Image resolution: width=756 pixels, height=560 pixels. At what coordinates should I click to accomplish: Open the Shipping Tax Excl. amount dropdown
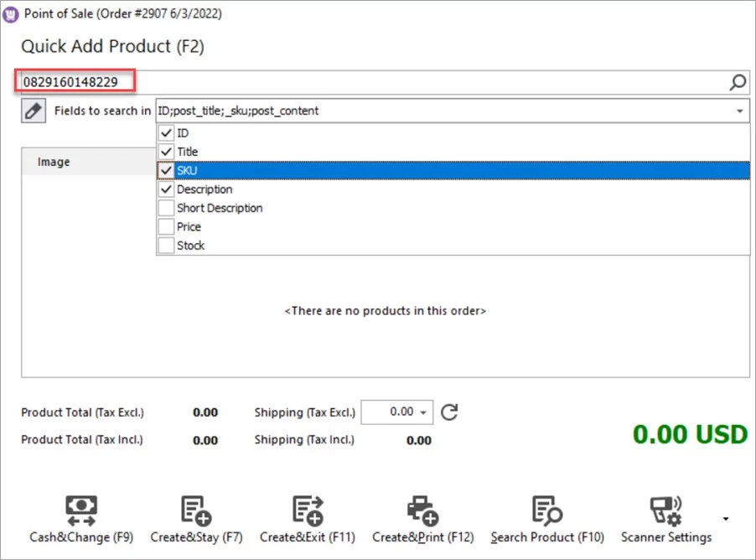click(x=424, y=412)
